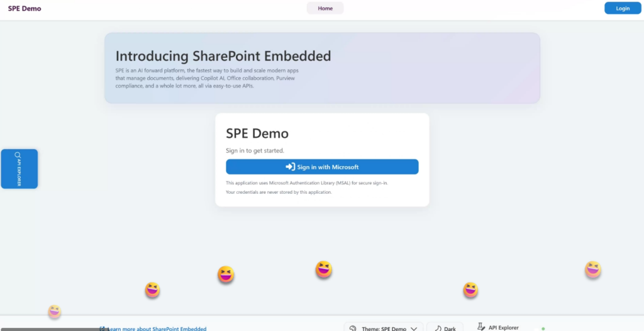
Task: Open Learn more about SharePoint Embedded link
Action: (153, 328)
